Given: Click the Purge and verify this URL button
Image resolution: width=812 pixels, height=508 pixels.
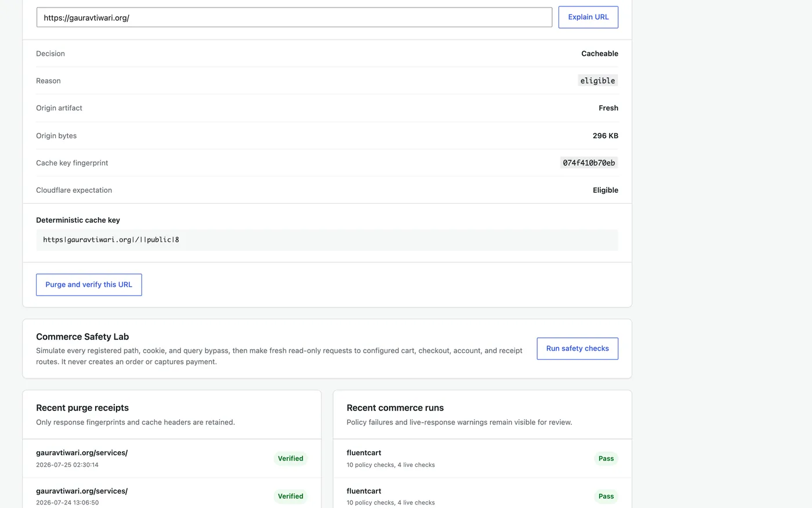Looking at the screenshot, I should coord(89,284).
